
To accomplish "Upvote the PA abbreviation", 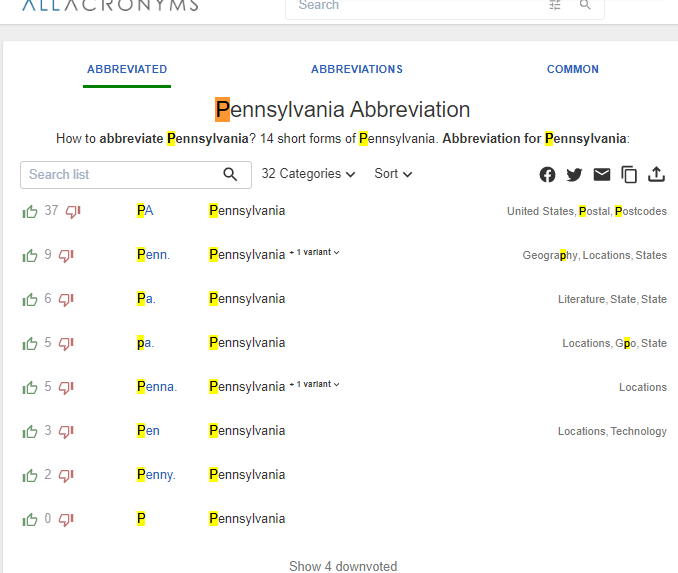I will [x=30, y=212].
